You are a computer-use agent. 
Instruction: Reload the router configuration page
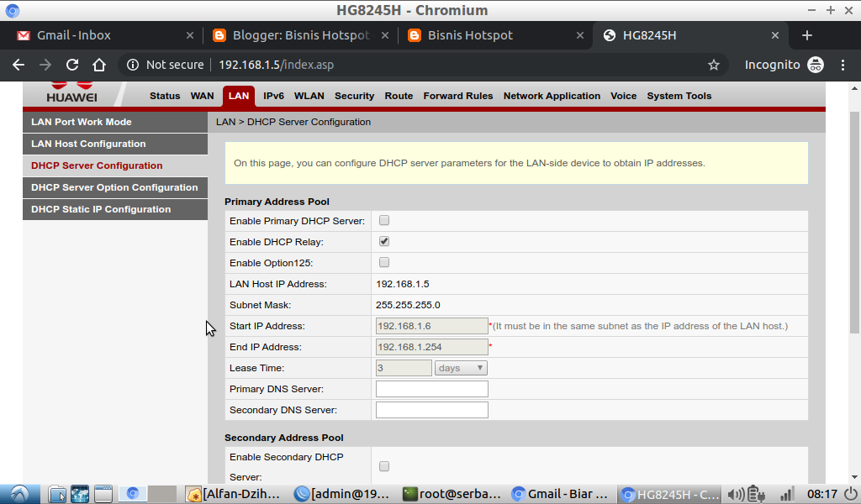pos(71,64)
